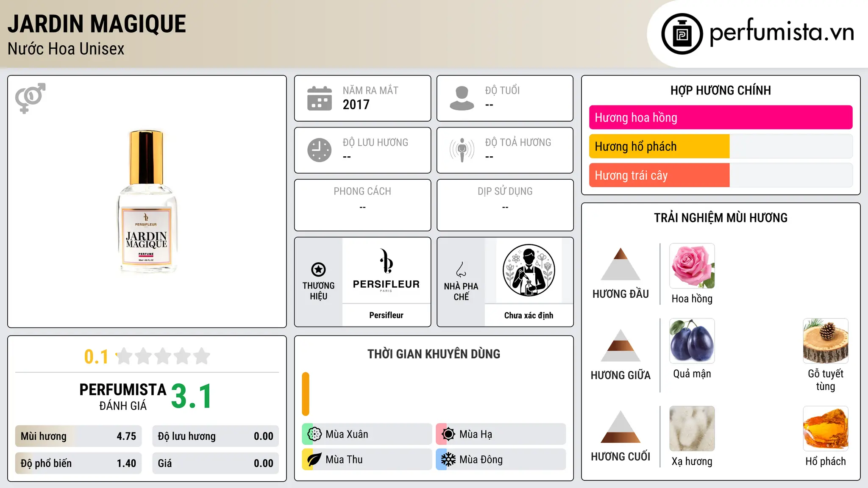
Task: Select the Mùa Thu season label
Action: pos(344,460)
